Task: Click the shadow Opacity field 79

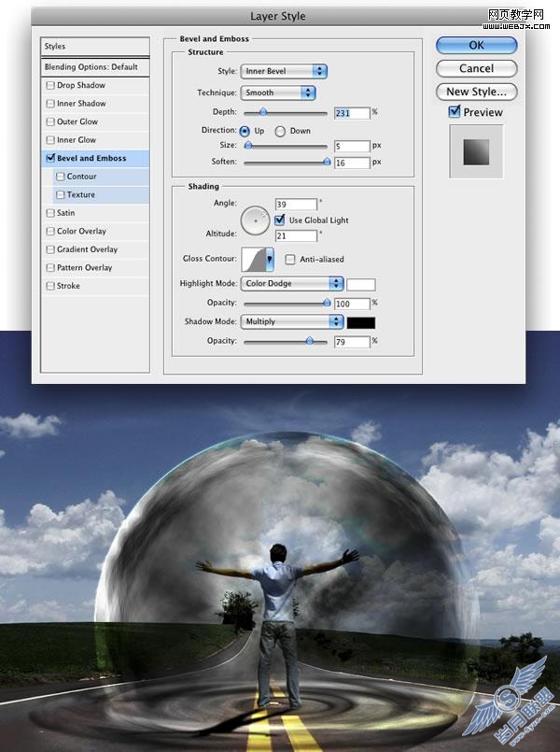Action: [x=352, y=342]
